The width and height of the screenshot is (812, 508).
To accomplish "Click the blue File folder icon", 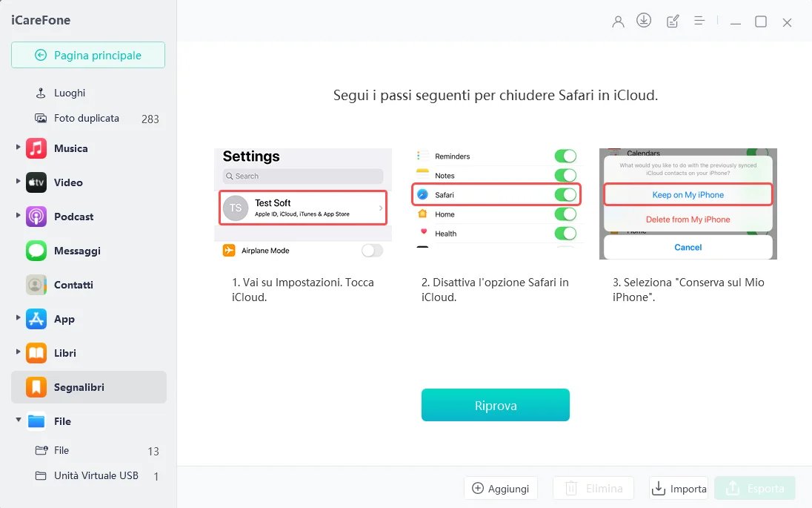I will (36, 421).
